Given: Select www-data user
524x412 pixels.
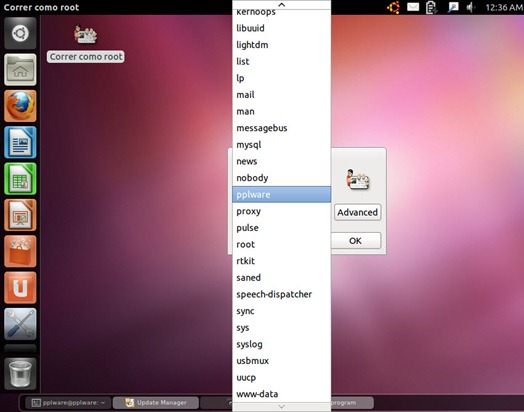Looking at the screenshot, I should point(282,394).
